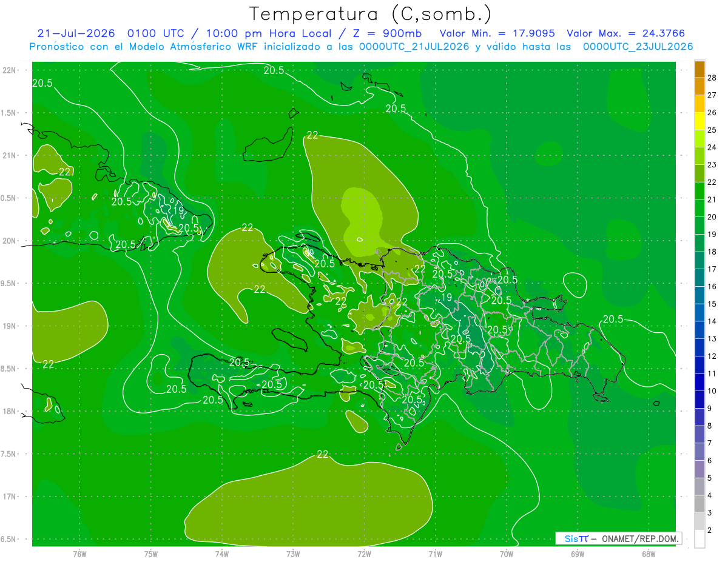Click the '22N' latitude axis label
The height and width of the screenshot is (562, 728).
(x=10, y=70)
